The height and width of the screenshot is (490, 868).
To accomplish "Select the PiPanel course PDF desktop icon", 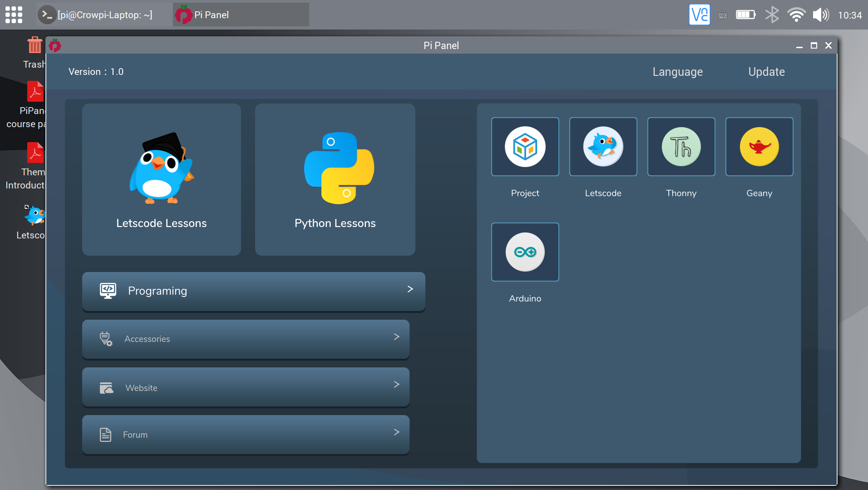I will [26, 104].
